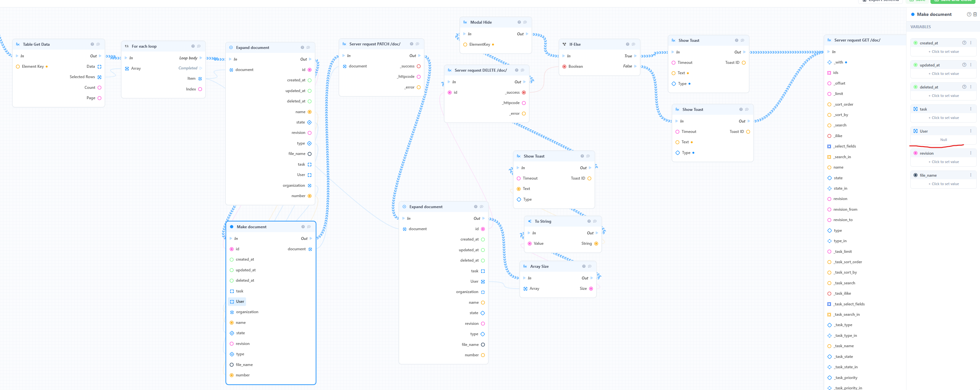
Task: Add comment on Table Get Data node
Action: [98, 44]
